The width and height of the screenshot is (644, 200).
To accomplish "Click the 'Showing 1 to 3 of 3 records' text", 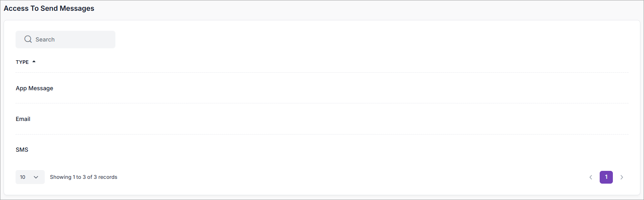I will pyautogui.click(x=83, y=177).
